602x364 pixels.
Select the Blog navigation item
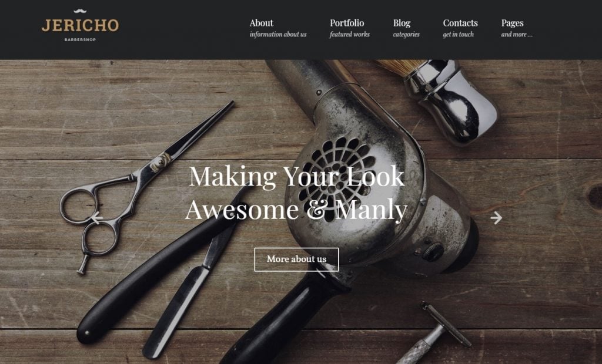pyautogui.click(x=402, y=23)
